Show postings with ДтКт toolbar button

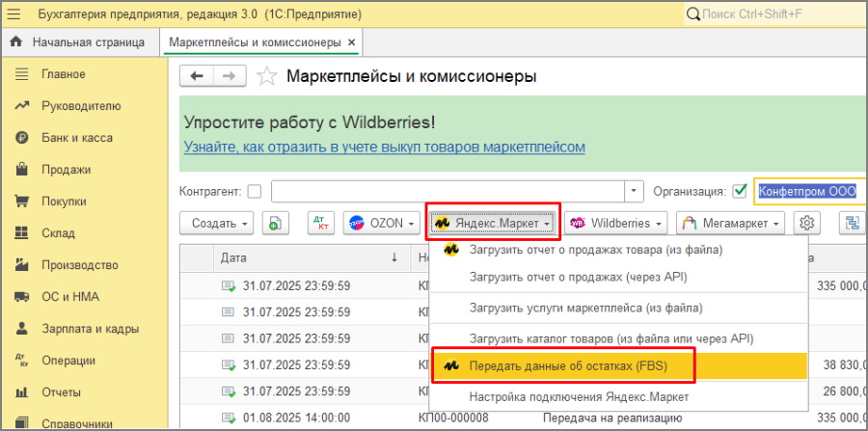pyautogui.click(x=321, y=223)
